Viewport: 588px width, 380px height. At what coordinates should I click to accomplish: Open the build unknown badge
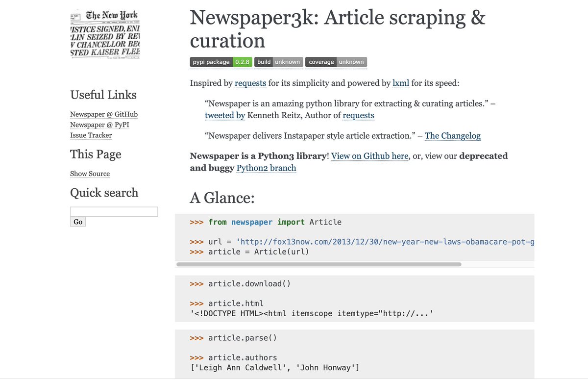click(278, 62)
